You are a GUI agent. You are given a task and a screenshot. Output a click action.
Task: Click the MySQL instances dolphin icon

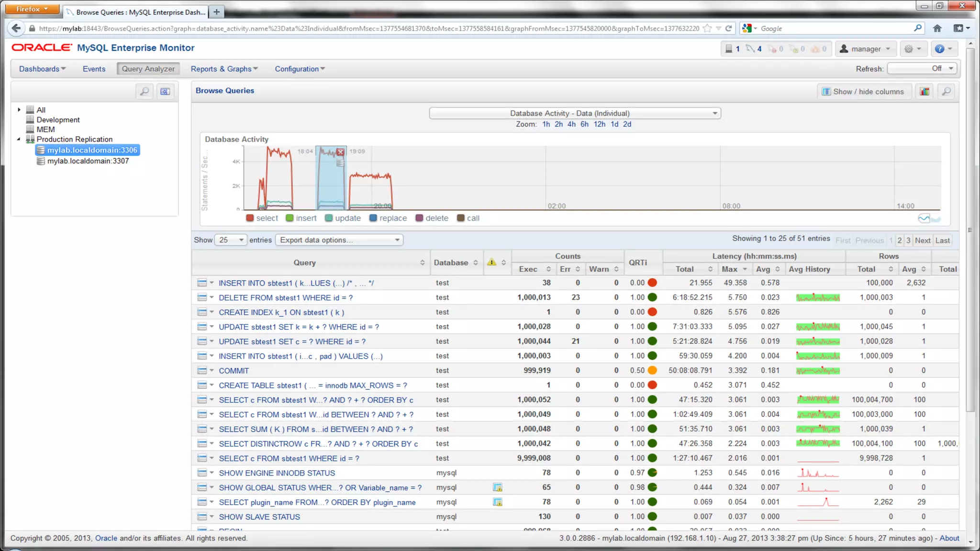click(x=750, y=49)
